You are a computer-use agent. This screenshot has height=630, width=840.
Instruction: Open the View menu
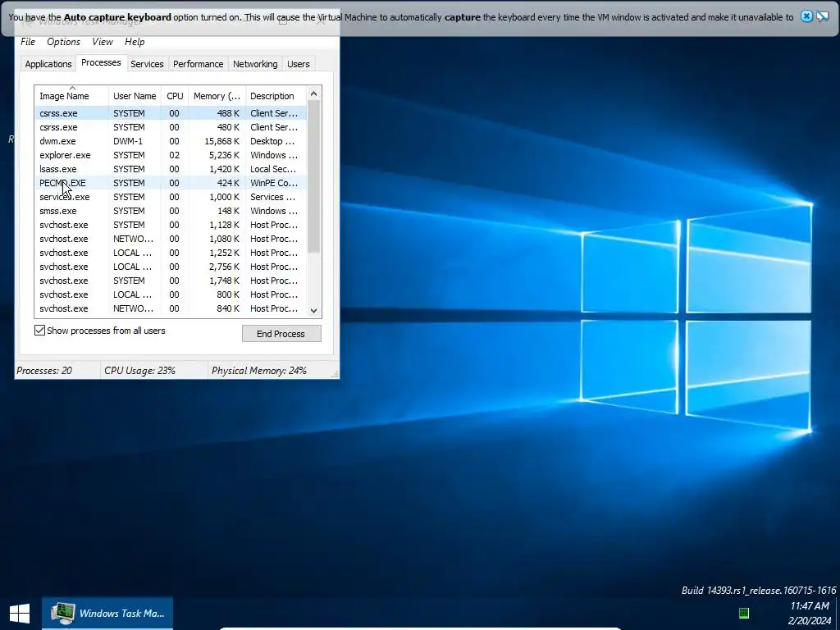coord(103,42)
